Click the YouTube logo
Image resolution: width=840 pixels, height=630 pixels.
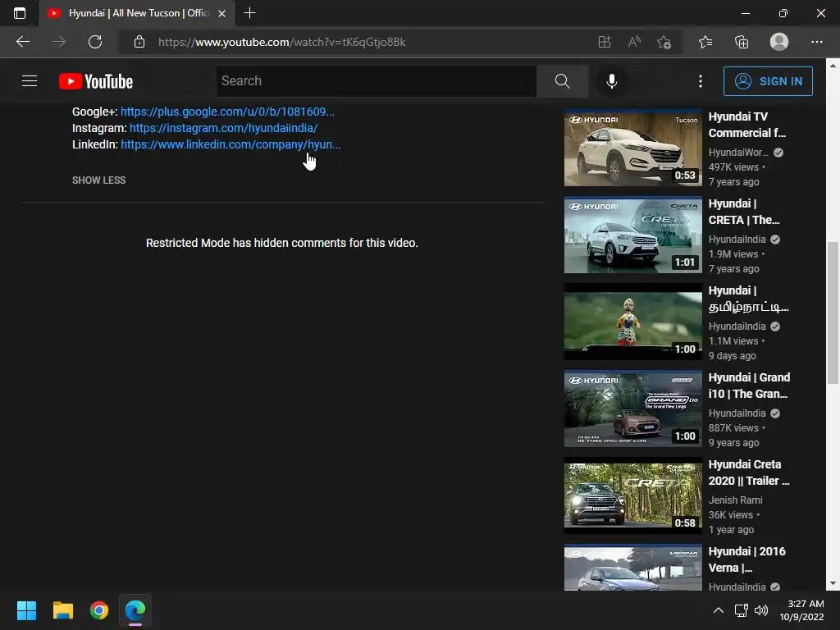(96, 81)
